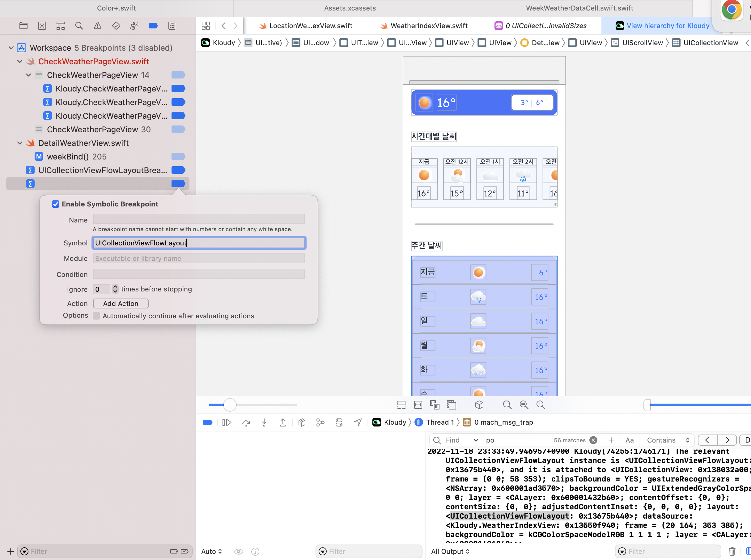Clear the console output with the trash icon

[732, 552]
